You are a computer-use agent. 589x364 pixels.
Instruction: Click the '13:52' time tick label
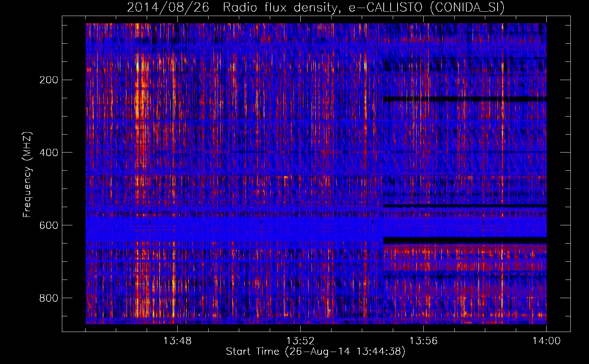pyautogui.click(x=300, y=341)
